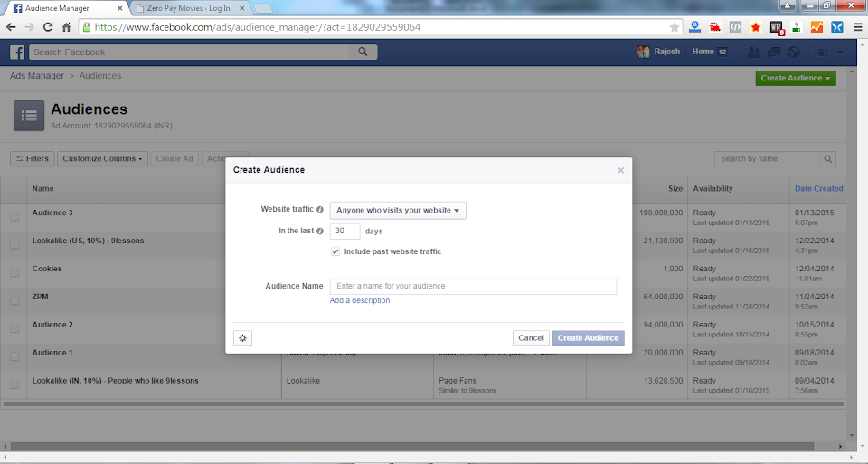This screenshot has width=868, height=464.
Task: Click the search icon beside Search by name
Action: (827, 159)
